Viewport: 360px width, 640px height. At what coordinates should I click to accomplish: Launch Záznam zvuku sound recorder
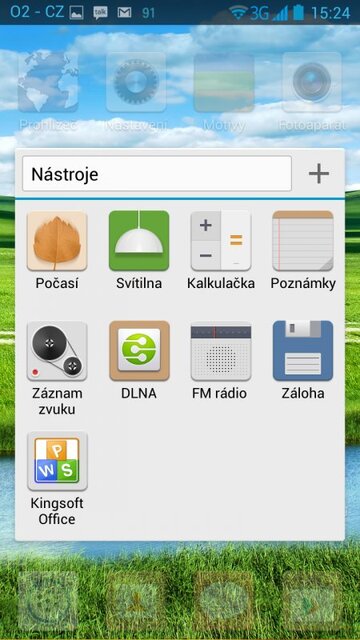point(57,351)
